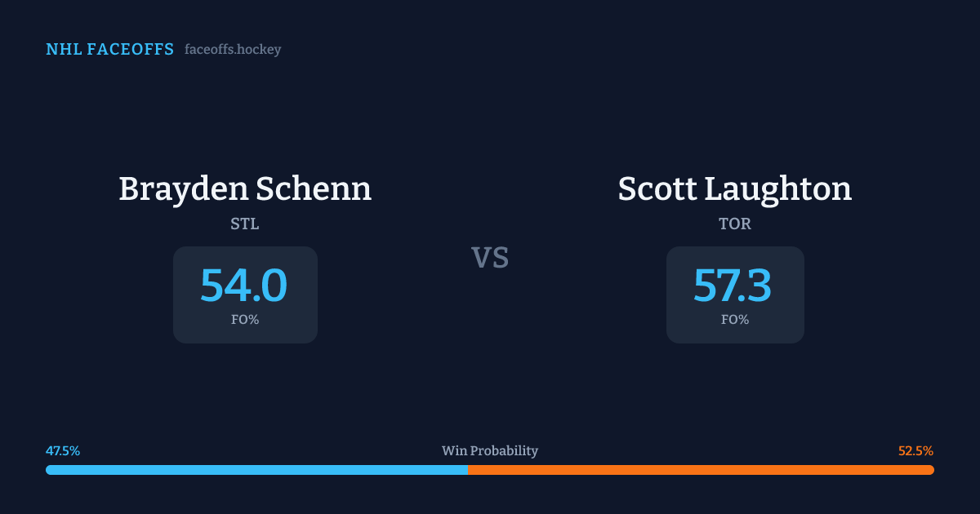Click the NHL FACEOFFS header title
980x514 pixels.
[109, 50]
